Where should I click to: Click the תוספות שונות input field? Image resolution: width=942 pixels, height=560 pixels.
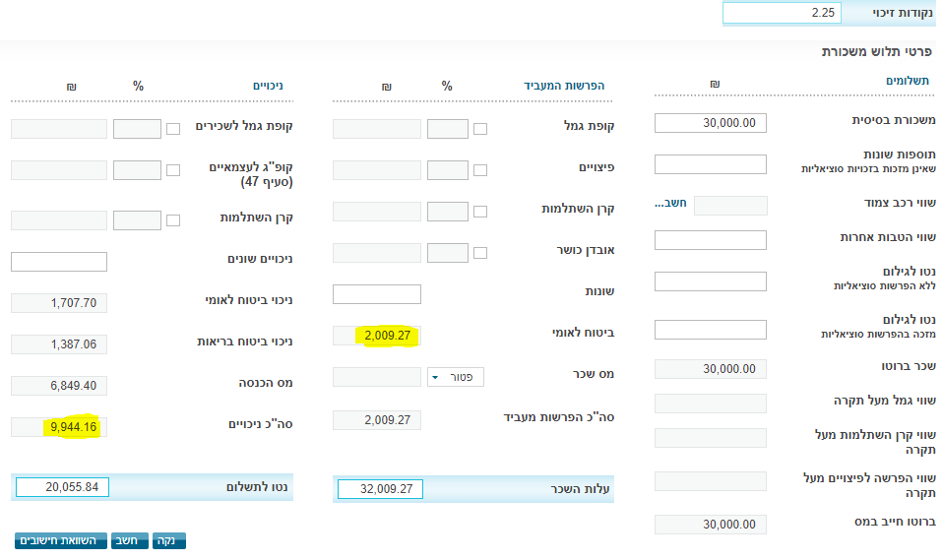[710, 164]
